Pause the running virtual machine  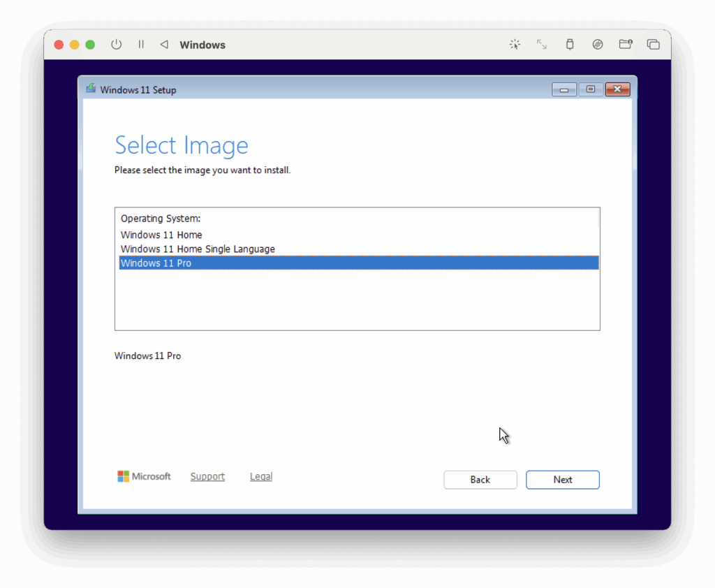pyautogui.click(x=140, y=44)
